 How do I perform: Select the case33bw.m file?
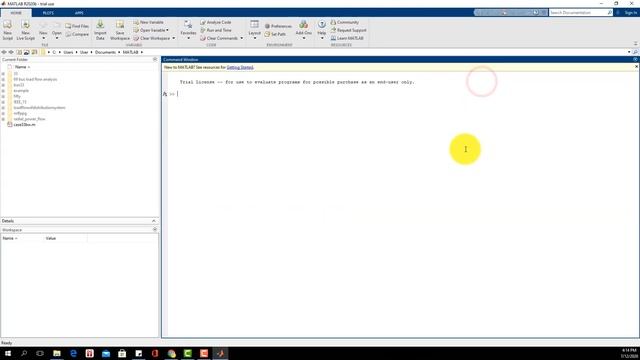(x=24, y=124)
